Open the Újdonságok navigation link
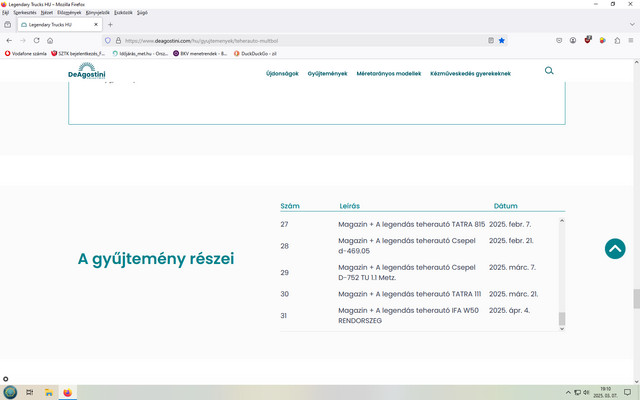 [x=282, y=73]
